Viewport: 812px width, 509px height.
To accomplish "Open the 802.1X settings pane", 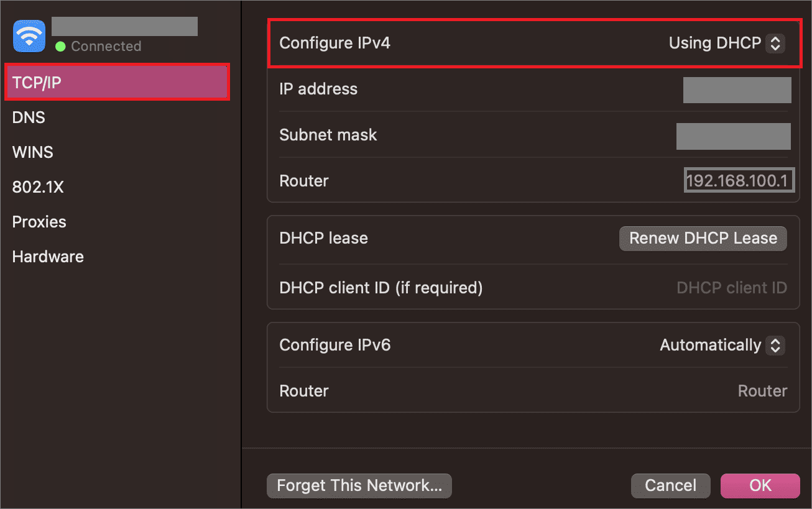I will [39, 186].
